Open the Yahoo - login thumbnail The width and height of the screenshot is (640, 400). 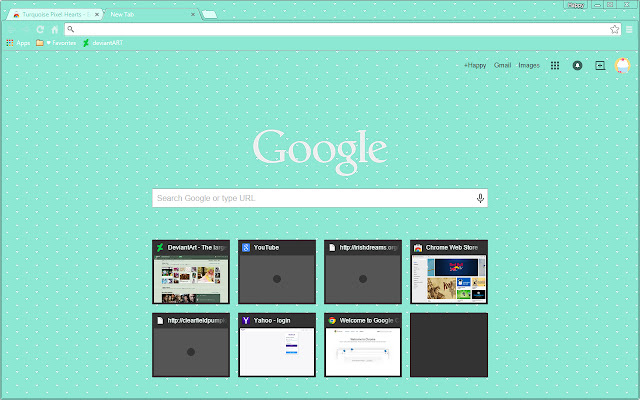277,345
